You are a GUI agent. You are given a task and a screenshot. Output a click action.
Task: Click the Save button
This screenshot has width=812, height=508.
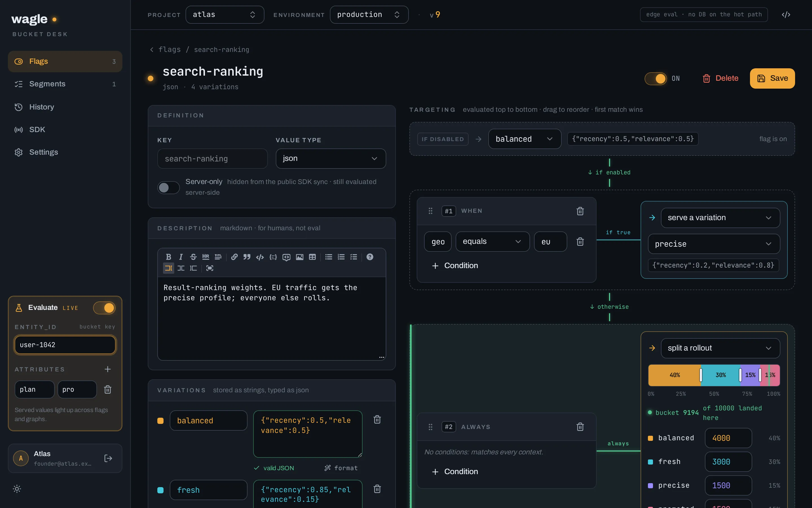(773, 79)
